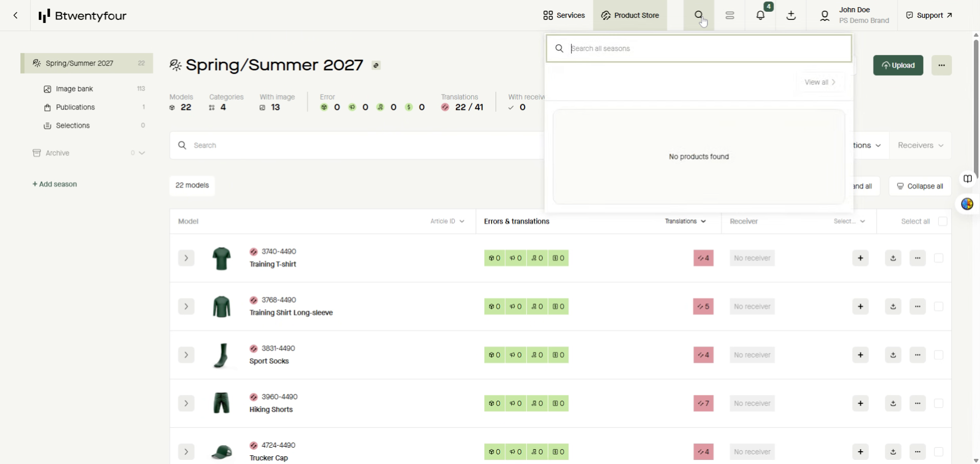Check the Select all checkbox
This screenshot has width=980, height=464.
pos(943,221)
